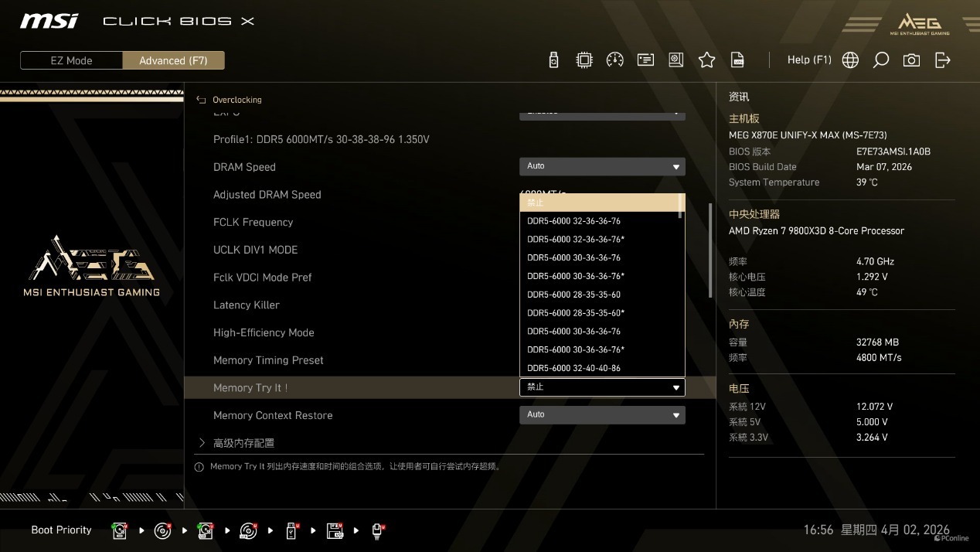Select the USB key boot device icon
The height and width of the screenshot is (552, 980).
[x=291, y=530]
